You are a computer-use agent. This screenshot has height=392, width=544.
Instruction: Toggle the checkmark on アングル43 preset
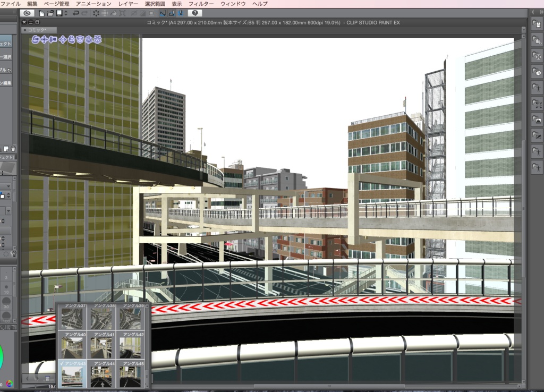pos(62,363)
